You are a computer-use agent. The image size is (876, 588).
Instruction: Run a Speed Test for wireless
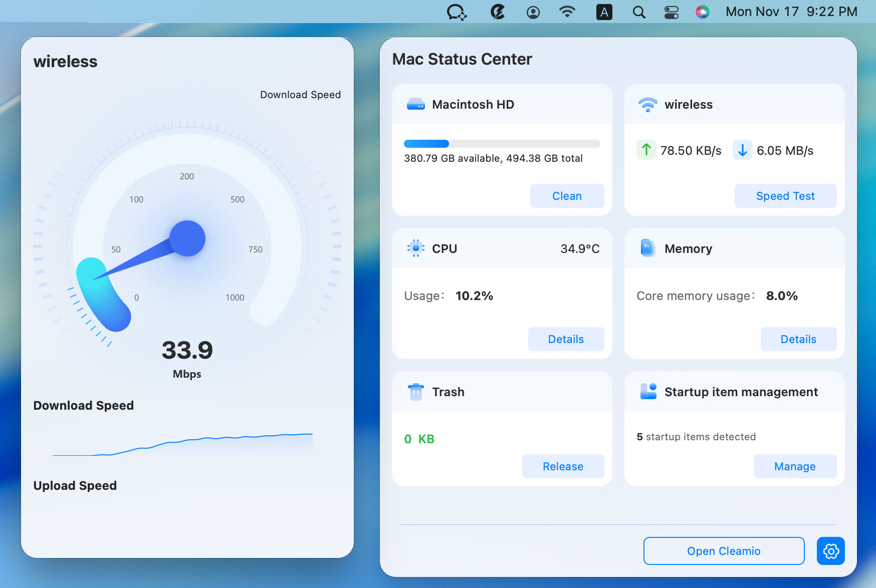(785, 196)
